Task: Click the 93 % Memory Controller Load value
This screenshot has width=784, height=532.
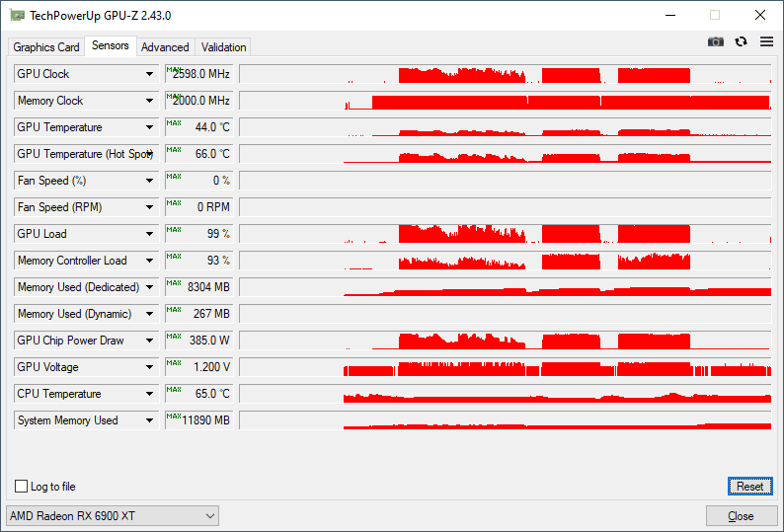Action: [x=199, y=261]
